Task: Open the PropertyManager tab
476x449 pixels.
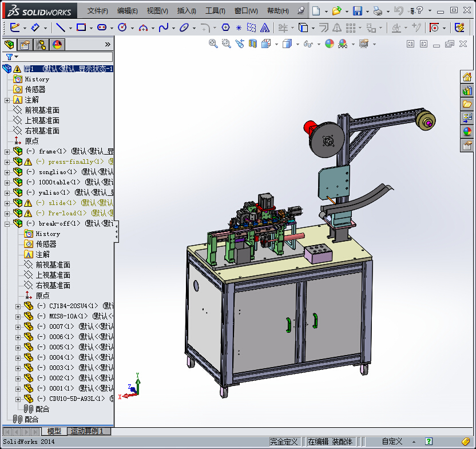Action: pyautogui.click(x=25, y=45)
